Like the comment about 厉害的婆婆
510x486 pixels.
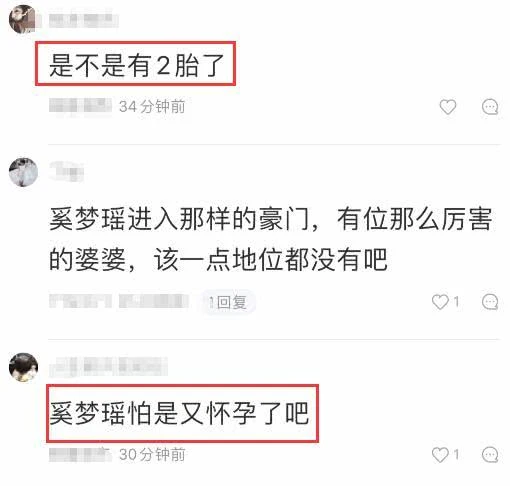click(x=446, y=302)
